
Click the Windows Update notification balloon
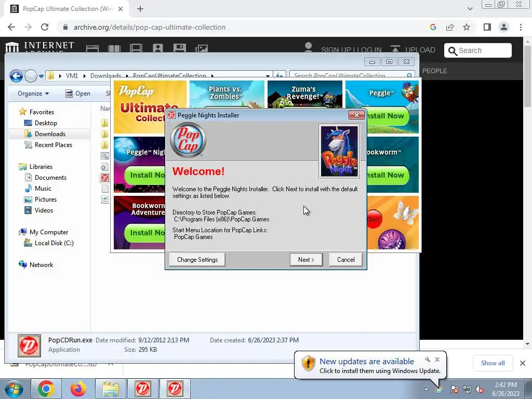[x=370, y=365]
